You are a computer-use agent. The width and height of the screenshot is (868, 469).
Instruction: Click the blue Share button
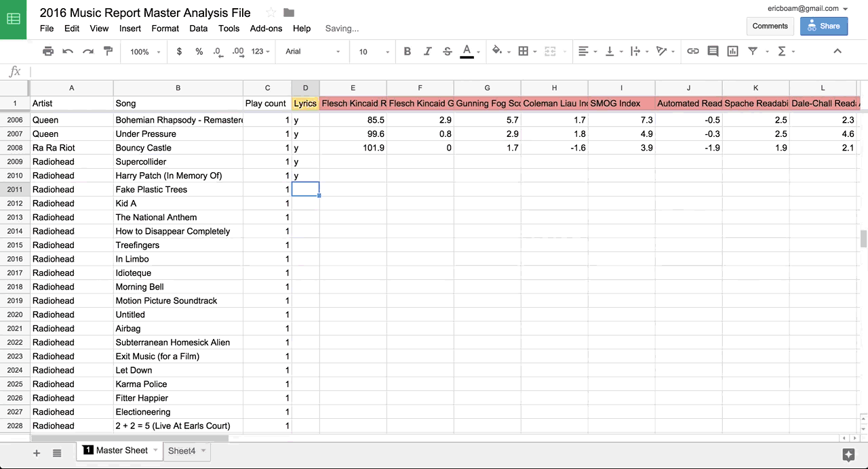coord(824,26)
